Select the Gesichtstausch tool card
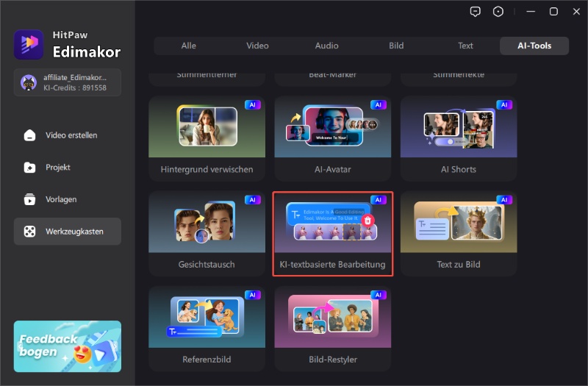Viewport: 588px width, 386px height. tap(207, 233)
